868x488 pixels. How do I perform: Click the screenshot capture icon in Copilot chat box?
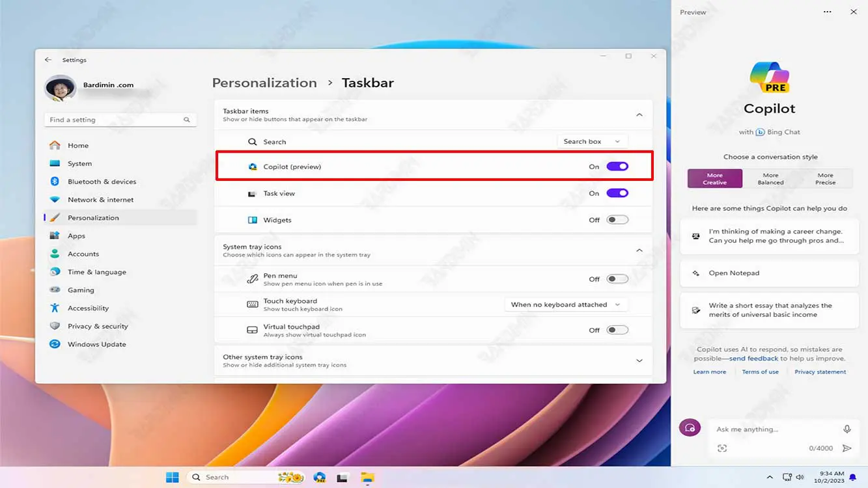721,448
